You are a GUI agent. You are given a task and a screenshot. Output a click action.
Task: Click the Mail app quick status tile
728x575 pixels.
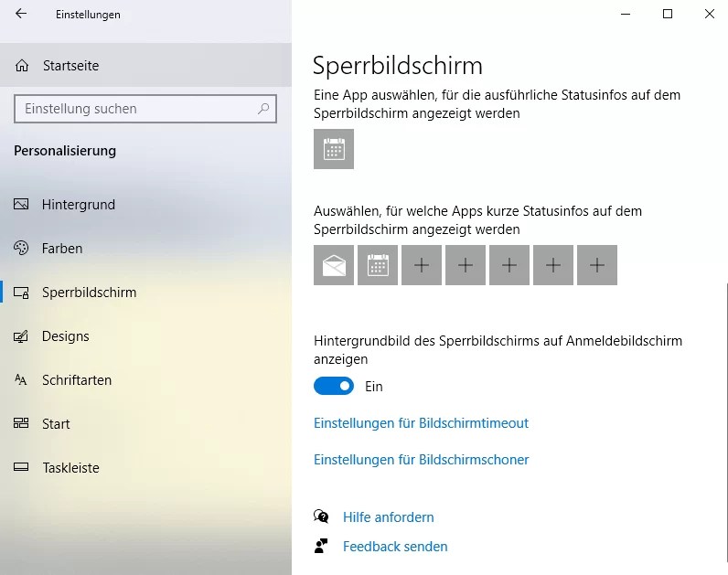pos(334,265)
